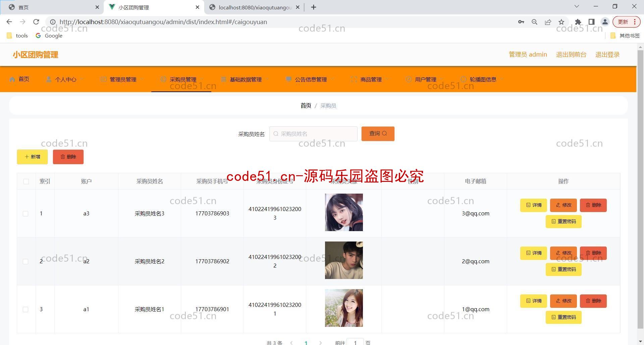Expand the 公告信息管理 dropdown arrow
This screenshot has width=644, height=345.
(x=332, y=79)
